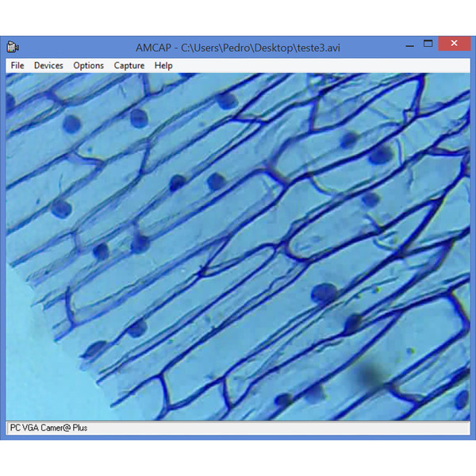Click the center of the microscope video preview
Image resolution: width=476 pixels, height=476 pixels.
pyautogui.click(x=238, y=247)
